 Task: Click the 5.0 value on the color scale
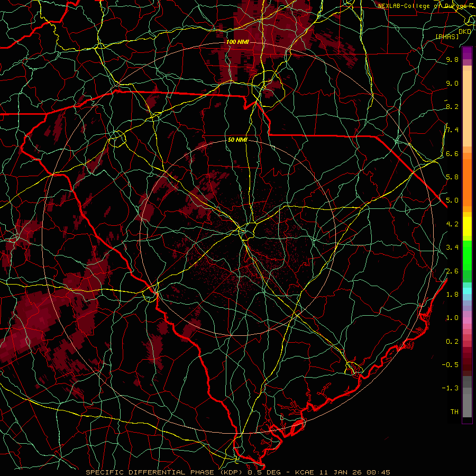click(x=452, y=200)
